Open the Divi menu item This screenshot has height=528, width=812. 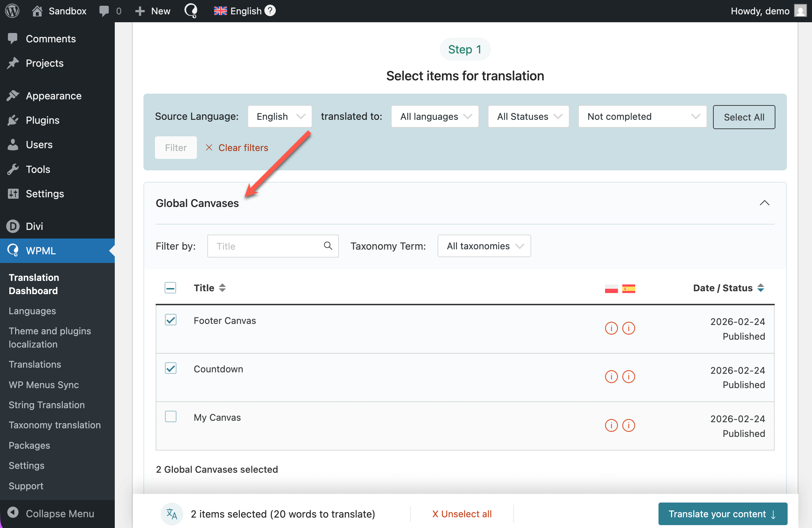34,226
